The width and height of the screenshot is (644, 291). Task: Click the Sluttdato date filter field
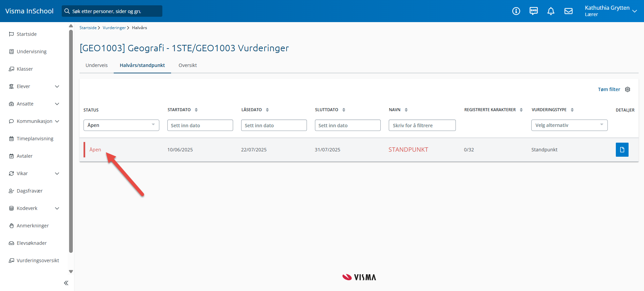[x=348, y=125]
